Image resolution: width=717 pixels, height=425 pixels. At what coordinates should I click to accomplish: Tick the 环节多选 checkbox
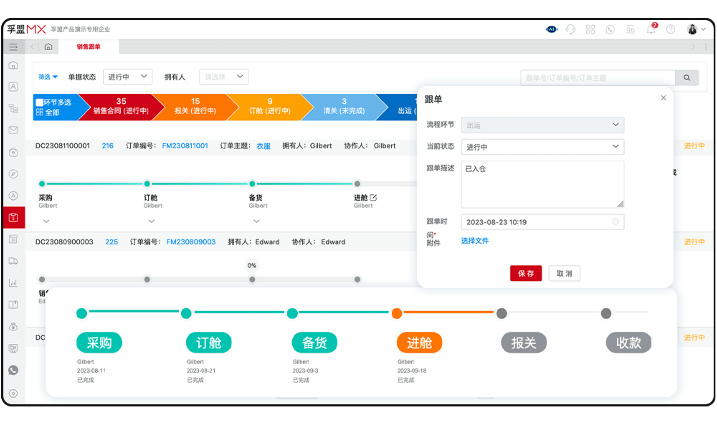point(39,102)
